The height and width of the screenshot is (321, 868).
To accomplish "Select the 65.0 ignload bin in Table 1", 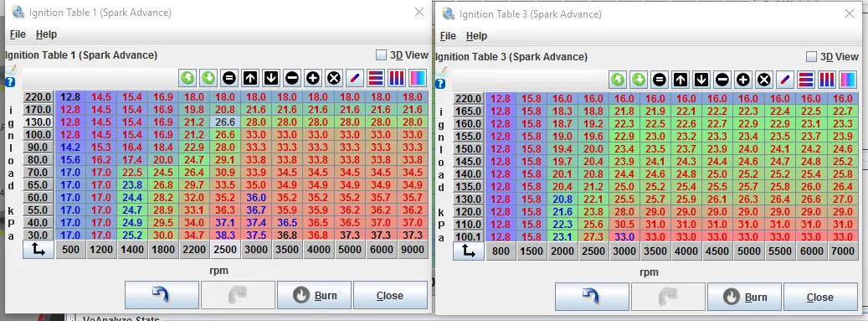I will (x=39, y=184).
